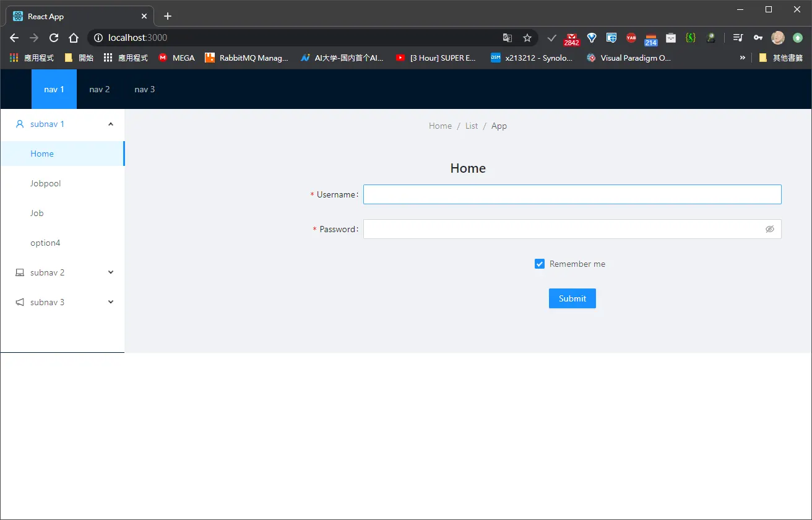Click the browser home icon

click(74, 38)
